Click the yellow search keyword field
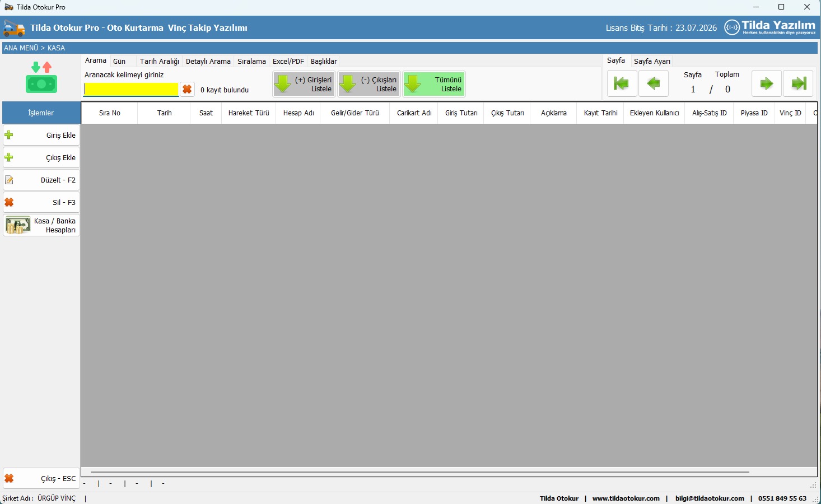 131,90
